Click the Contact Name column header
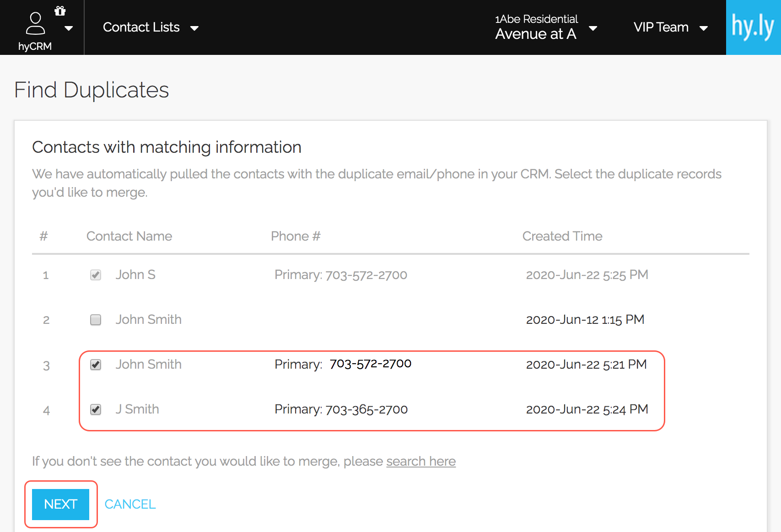This screenshot has height=532, width=781. [x=129, y=236]
